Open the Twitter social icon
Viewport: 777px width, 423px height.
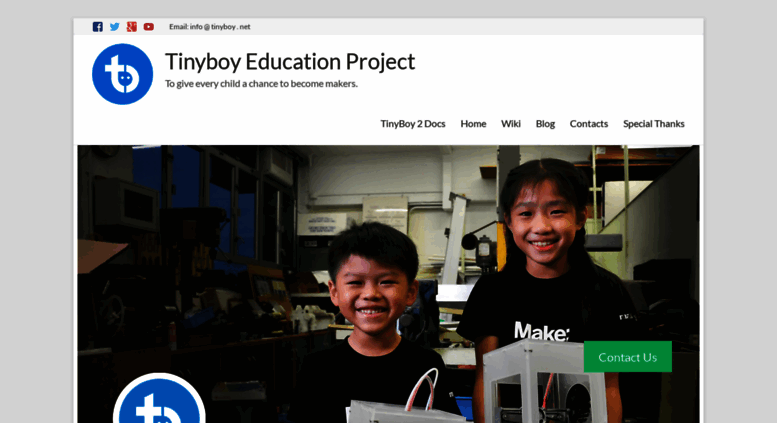(x=114, y=27)
